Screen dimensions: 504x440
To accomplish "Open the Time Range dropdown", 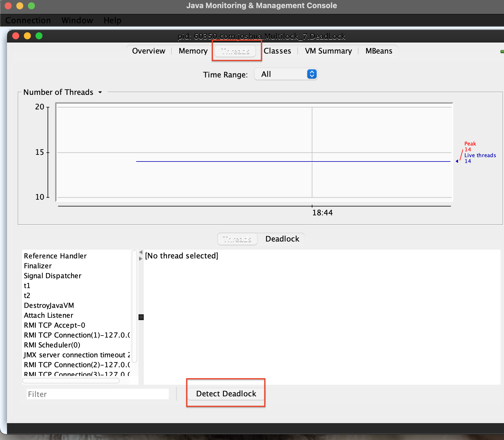I will [x=285, y=74].
